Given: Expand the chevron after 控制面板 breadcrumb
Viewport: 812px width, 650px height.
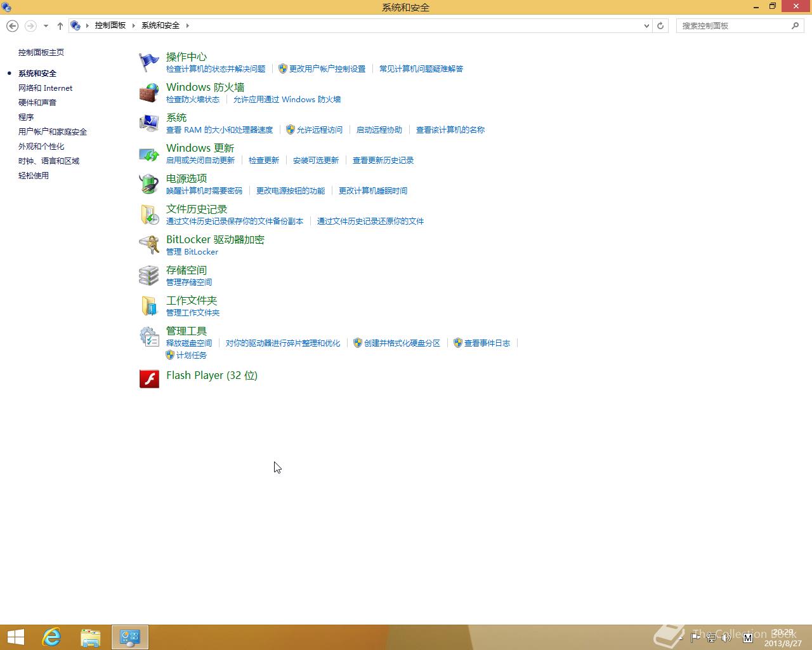Looking at the screenshot, I should (134, 25).
